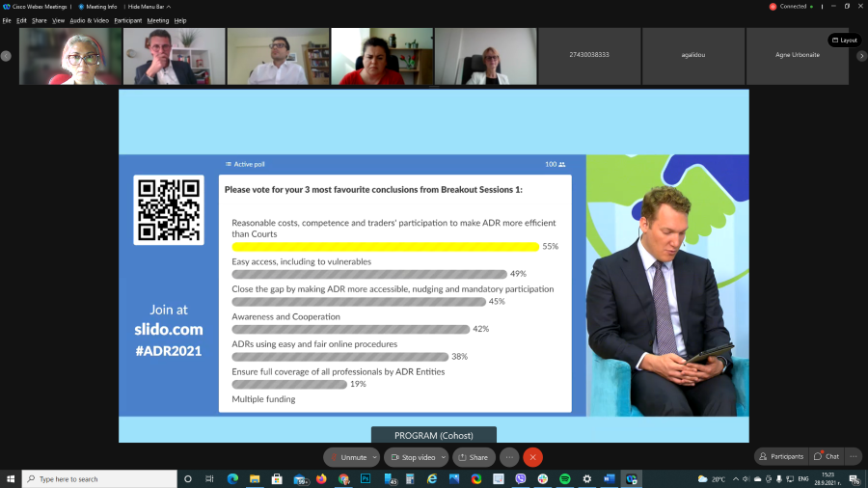Show hidden system tray icons

pos(736,478)
